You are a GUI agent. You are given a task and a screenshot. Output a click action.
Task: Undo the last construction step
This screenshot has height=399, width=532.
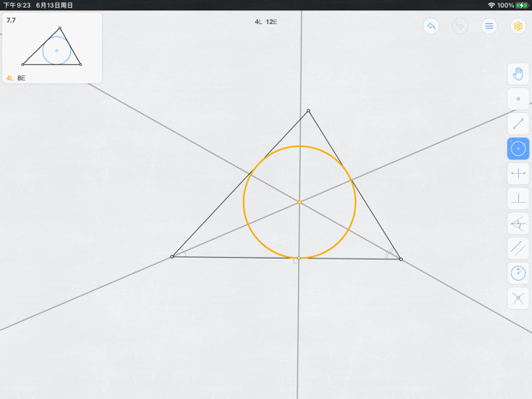point(431,26)
